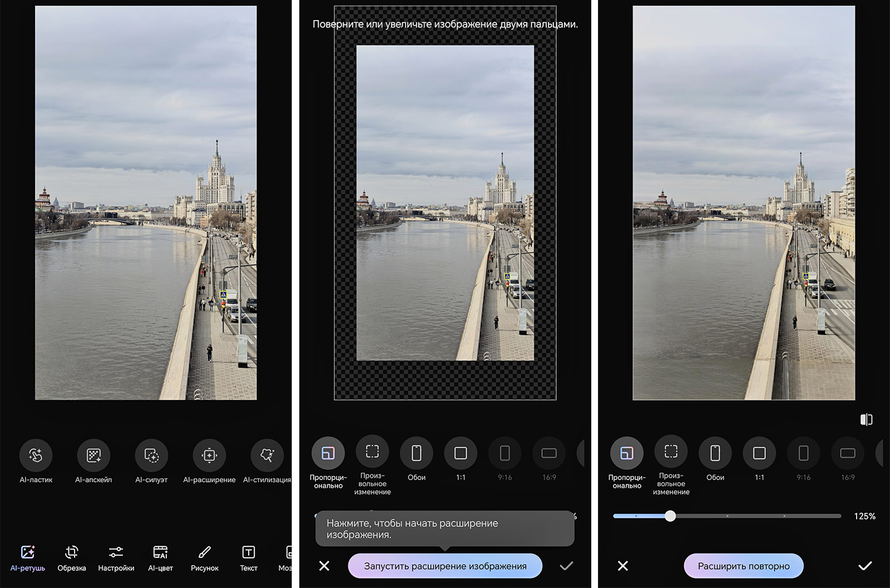
Task: Confirm with checkmark beside Расширить повторно
Action: [x=865, y=566]
